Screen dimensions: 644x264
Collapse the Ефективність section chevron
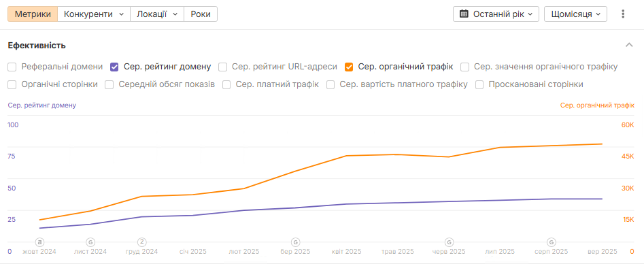pyautogui.click(x=629, y=45)
